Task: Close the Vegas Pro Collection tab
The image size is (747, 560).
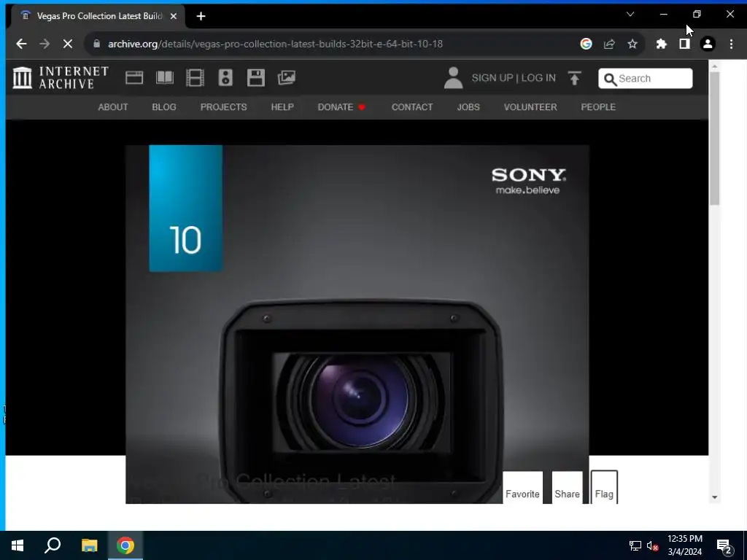Action: [174, 16]
